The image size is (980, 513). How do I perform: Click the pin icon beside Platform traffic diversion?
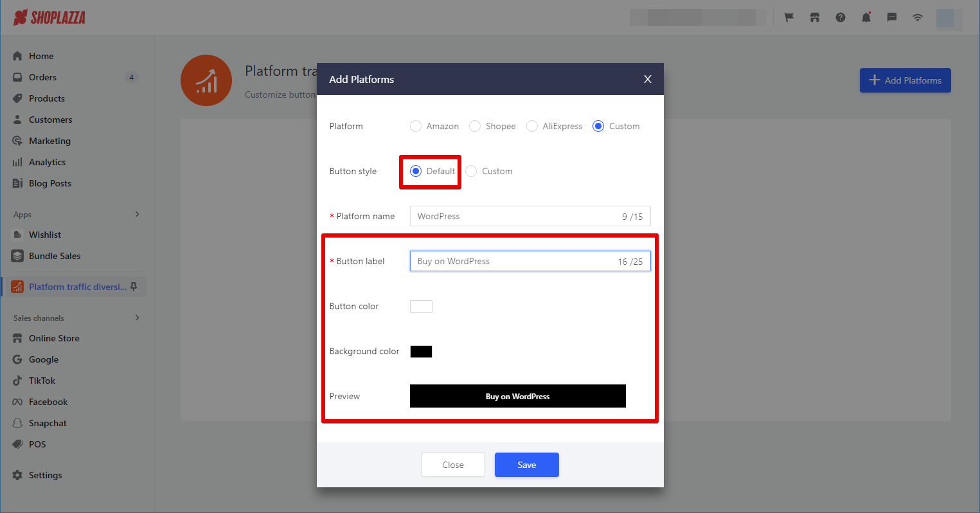click(x=134, y=287)
